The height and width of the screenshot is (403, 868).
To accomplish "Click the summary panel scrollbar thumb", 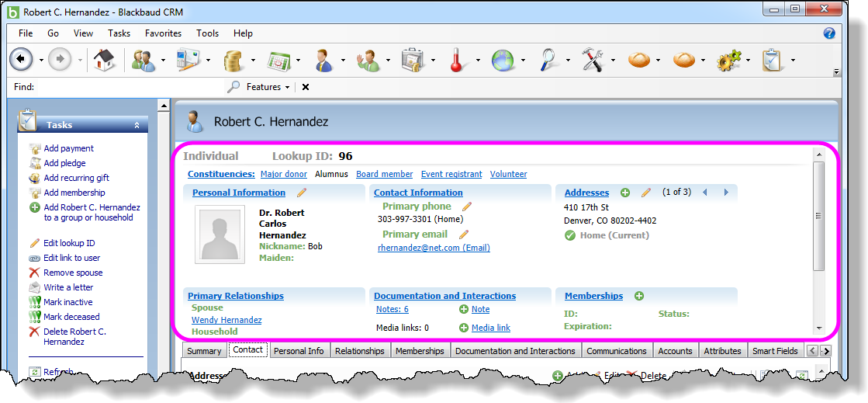I will (818, 216).
